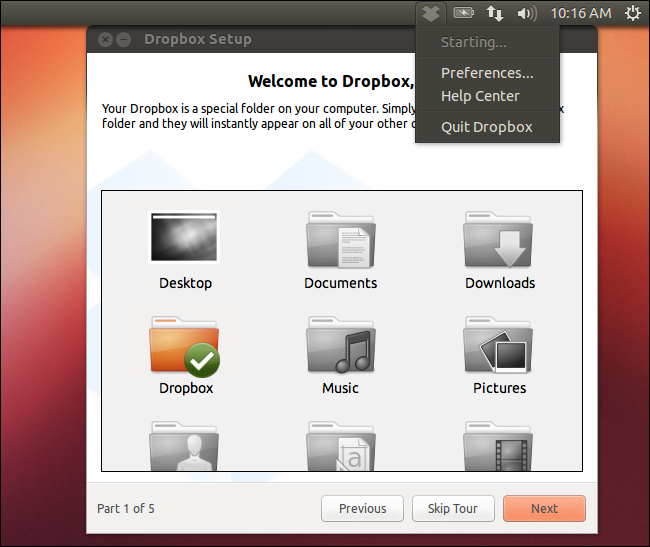650x547 pixels.
Task: Click the Starting... status menu entry
Action: point(487,42)
